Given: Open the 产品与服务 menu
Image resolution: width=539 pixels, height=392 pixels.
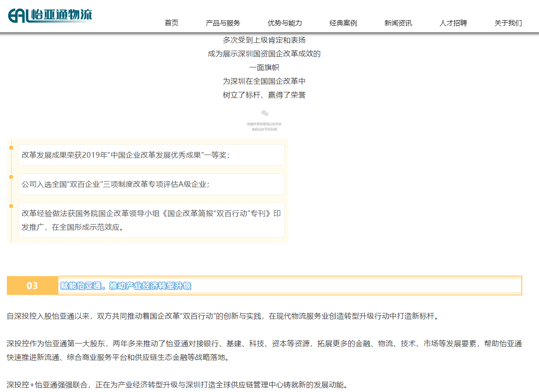Looking at the screenshot, I should [x=223, y=23].
